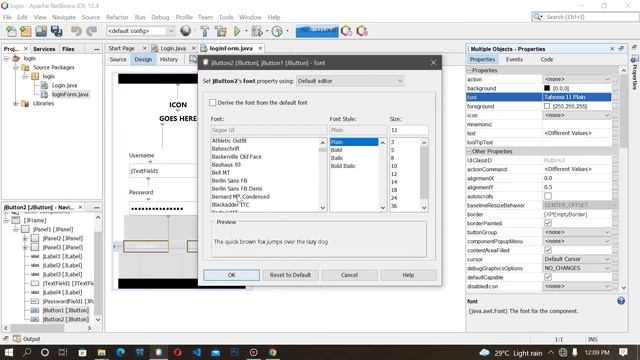Click the New File toolbar icon

[x=11, y=31]
